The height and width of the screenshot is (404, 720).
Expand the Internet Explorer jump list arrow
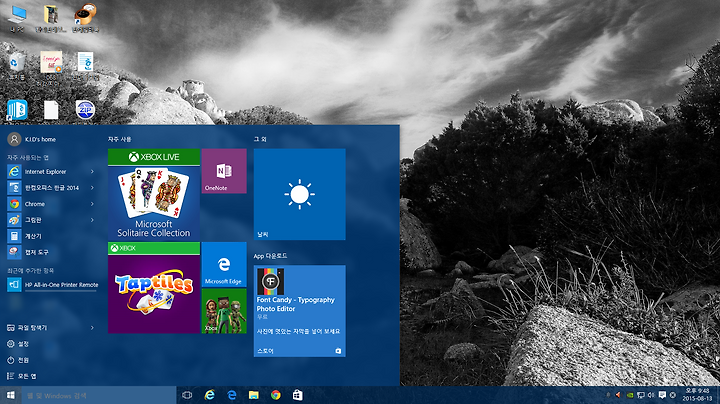click(x=92, y=172)
